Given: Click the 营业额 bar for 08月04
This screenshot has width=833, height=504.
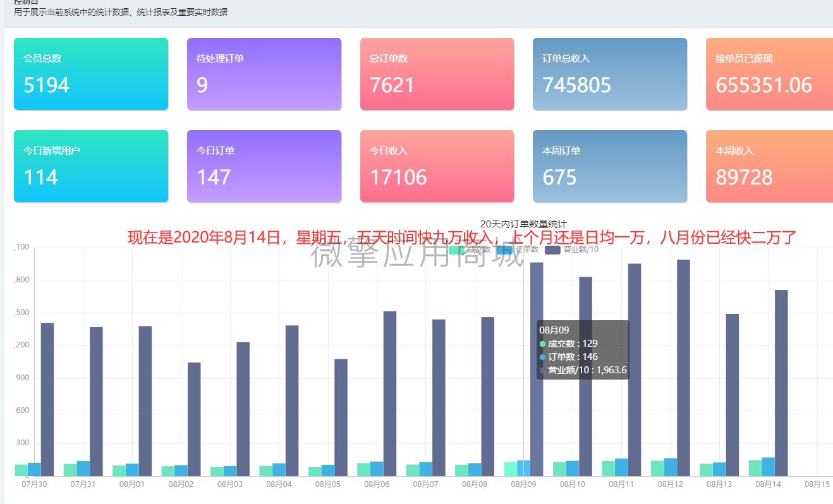Looking at the screenshot, I should 292,400.
